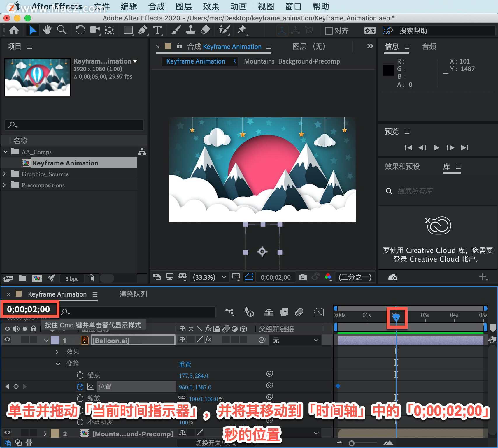498x448 pixels.
Task: Click the 二分之一 resolution button
Action: (x=355, y=277)
